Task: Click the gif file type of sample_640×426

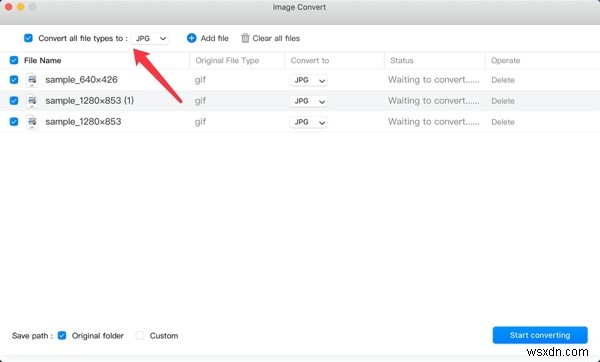Action: coord(200,80)
